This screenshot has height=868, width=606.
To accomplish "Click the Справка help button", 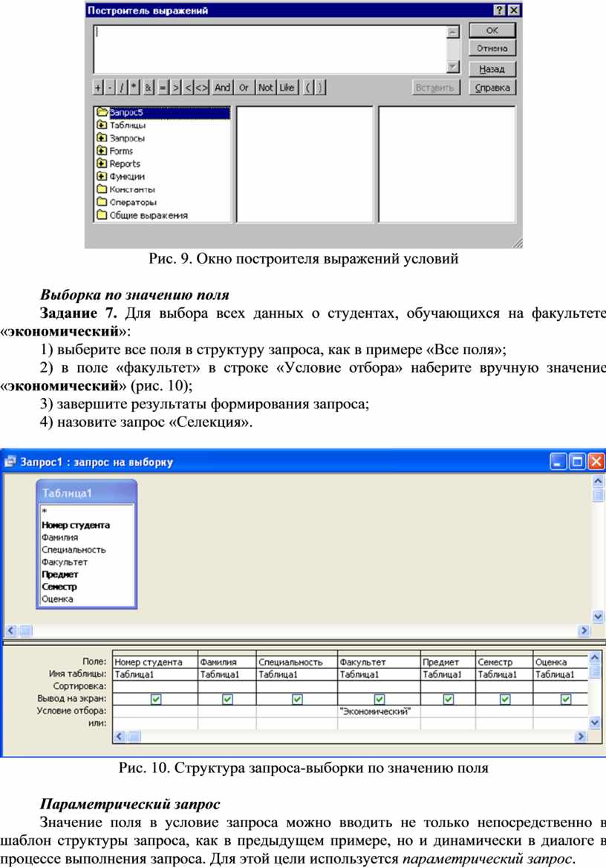I will coord(492,88).
